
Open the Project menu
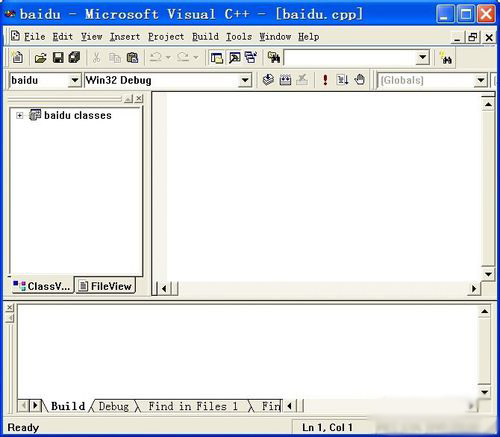pos(166,37)
